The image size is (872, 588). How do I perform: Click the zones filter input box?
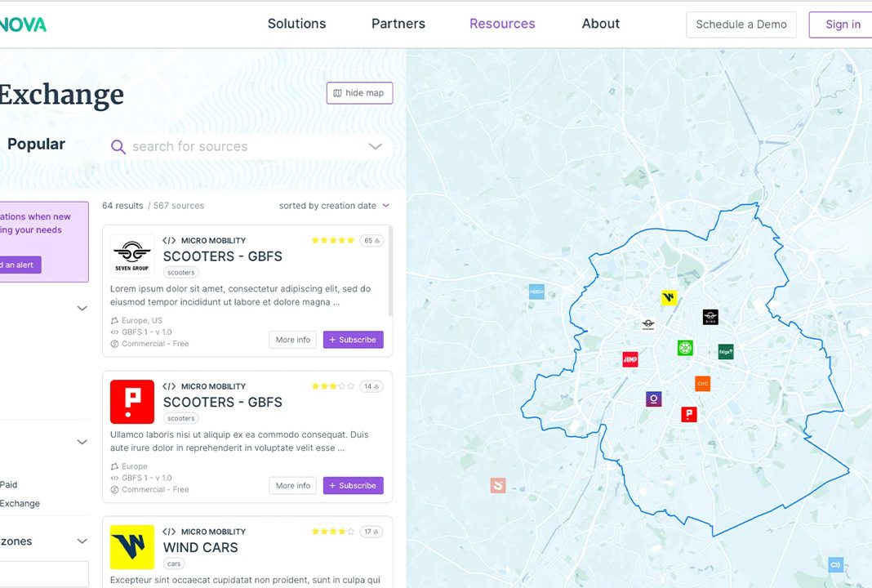pos(44,573)
